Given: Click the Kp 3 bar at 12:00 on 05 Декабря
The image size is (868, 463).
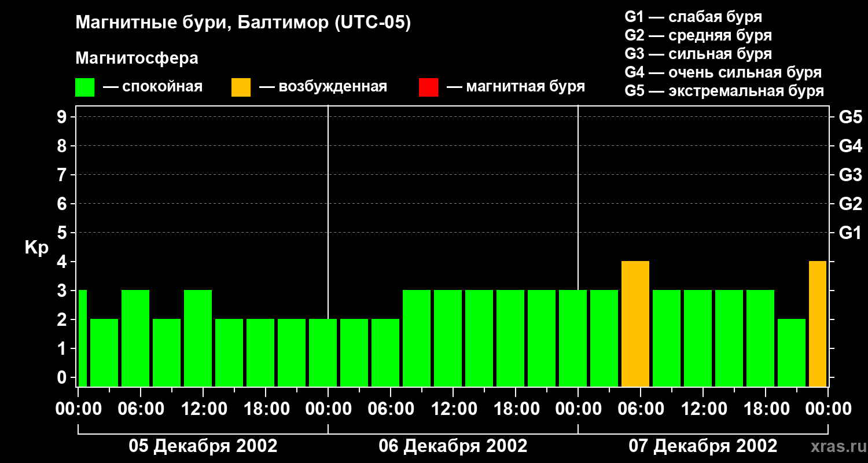Looking at the screenshot, I should pyautogui.click(x=198, y=338).
